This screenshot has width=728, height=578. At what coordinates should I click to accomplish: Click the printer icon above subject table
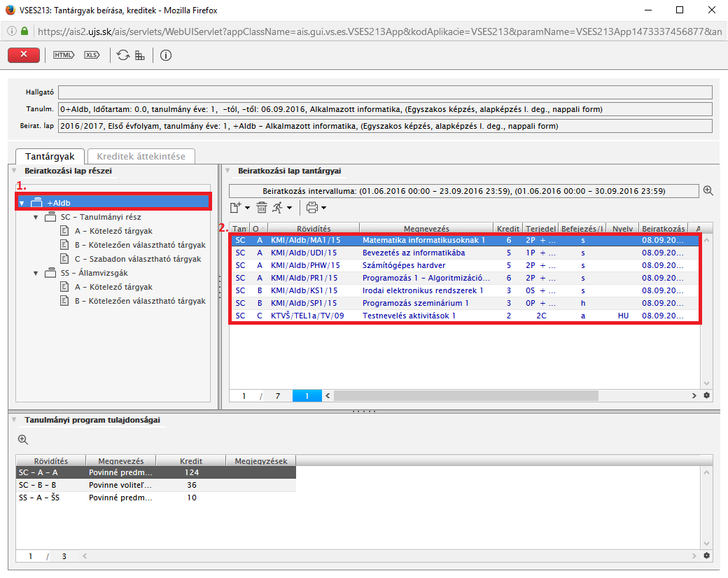tap(311, 207)
